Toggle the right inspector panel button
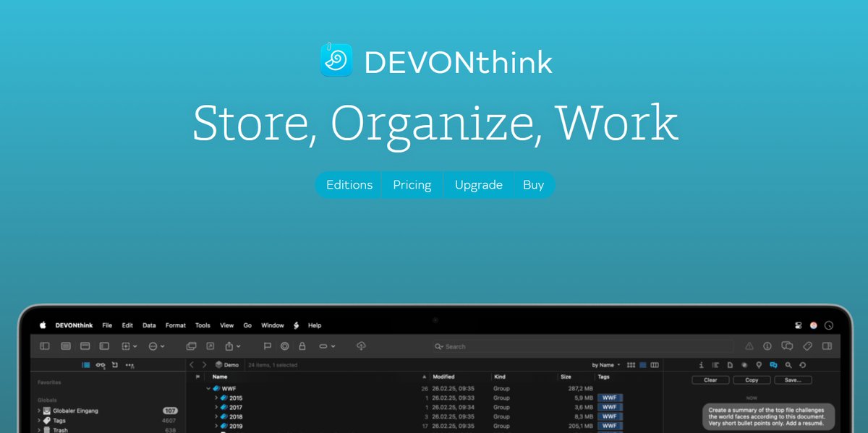The image size is (868, 433). 827,346
